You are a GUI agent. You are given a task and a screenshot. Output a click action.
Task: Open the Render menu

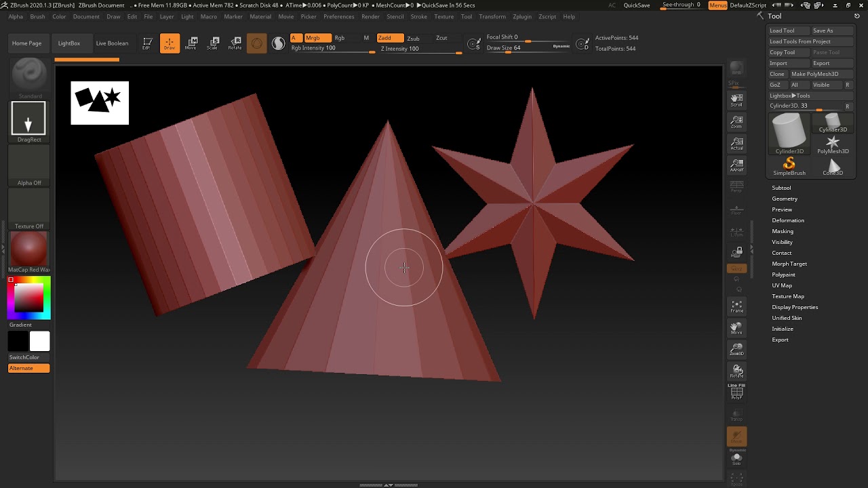(x=370, y=16)
